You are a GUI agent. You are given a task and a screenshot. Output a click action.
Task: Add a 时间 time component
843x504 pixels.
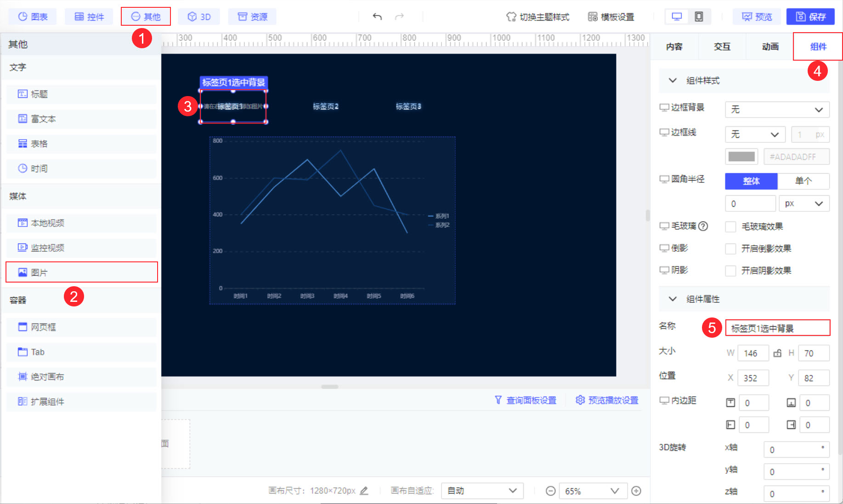coord(81,169)
